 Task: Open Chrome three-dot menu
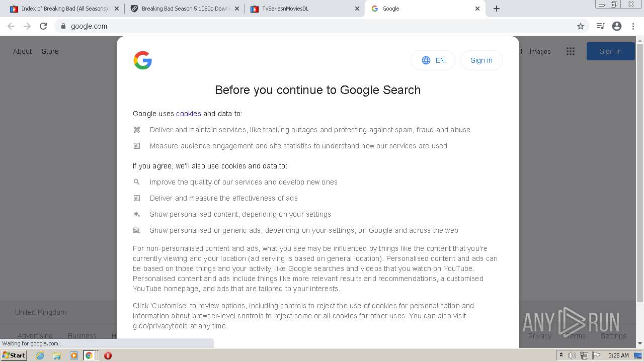tap(633, 26)
